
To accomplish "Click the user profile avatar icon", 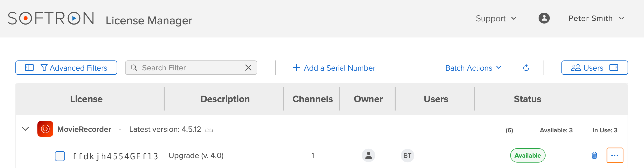I will coord(544,18).
